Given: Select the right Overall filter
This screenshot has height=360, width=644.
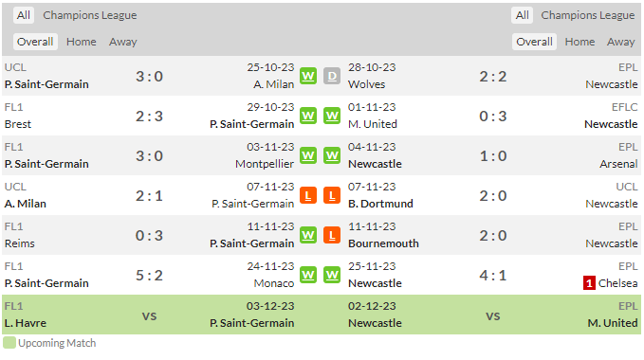Looking at the screenshot, I should [x=534, y=42].
